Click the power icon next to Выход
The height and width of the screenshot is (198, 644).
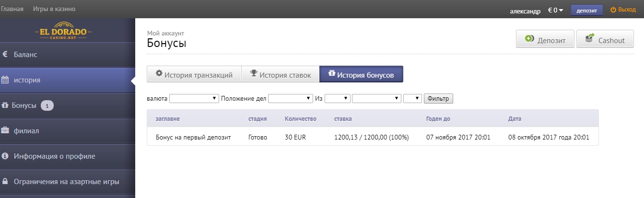click(x=613, y=10)
